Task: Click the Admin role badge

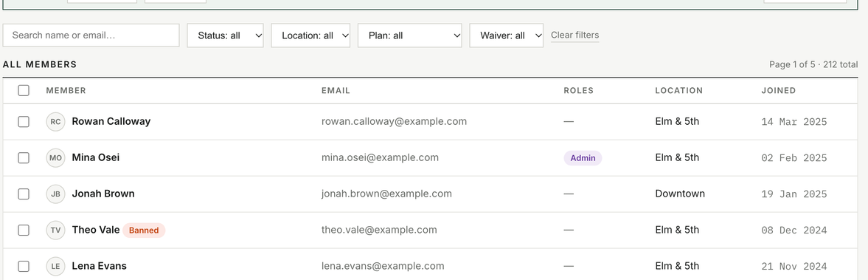Action: 583,158
